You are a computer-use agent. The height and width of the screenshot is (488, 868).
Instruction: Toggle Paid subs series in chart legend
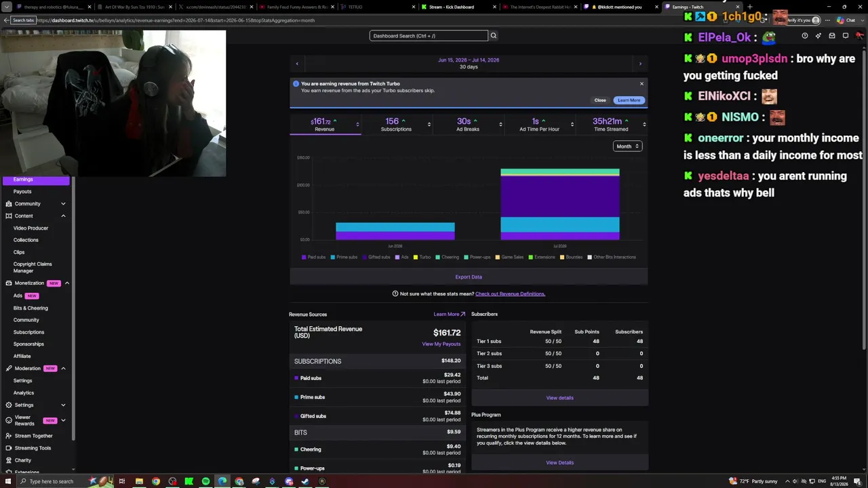(314, 258)
